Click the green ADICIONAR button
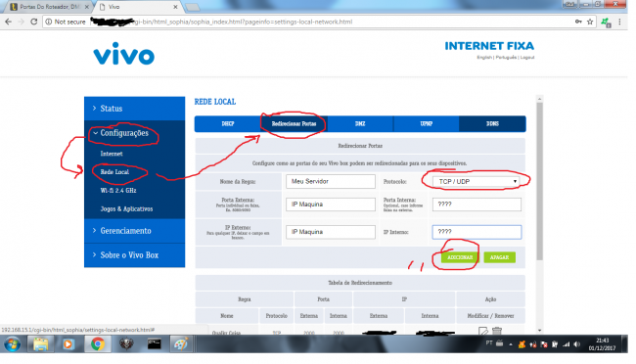 [x=460, y=257]
